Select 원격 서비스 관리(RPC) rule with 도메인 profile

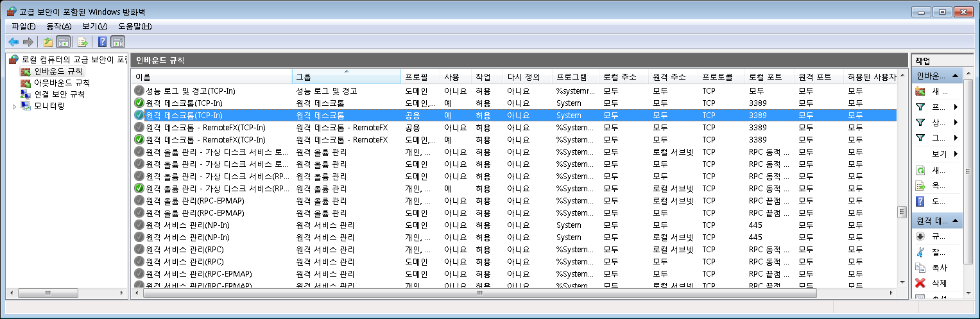coord(514,261)
